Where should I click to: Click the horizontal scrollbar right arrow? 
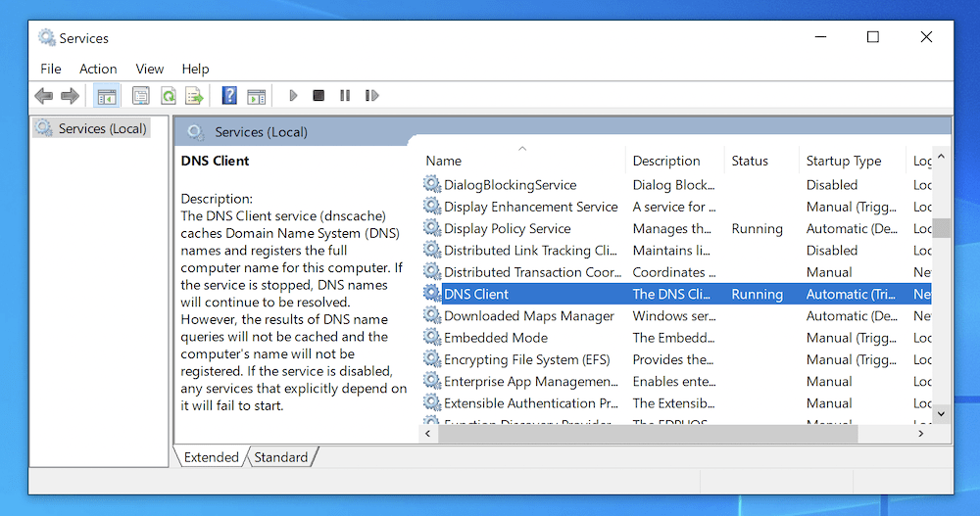920,434
